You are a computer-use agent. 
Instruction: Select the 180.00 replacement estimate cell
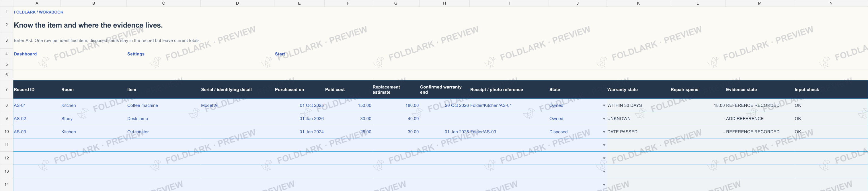click(396, 105)
